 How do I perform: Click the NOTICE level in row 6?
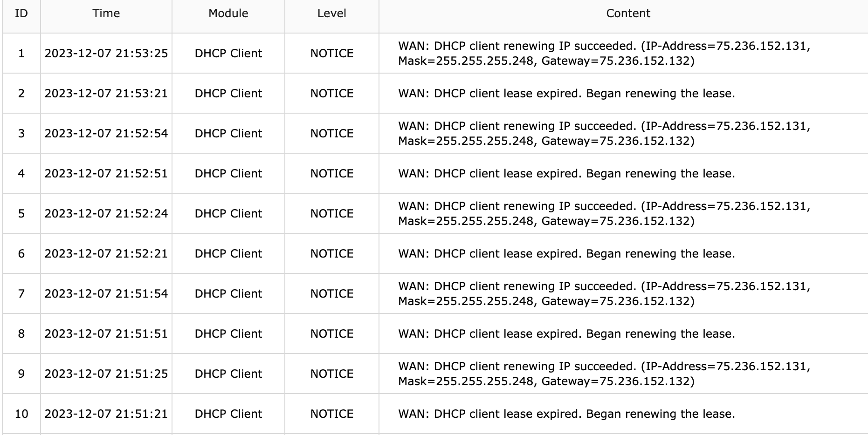click(332, 254)
